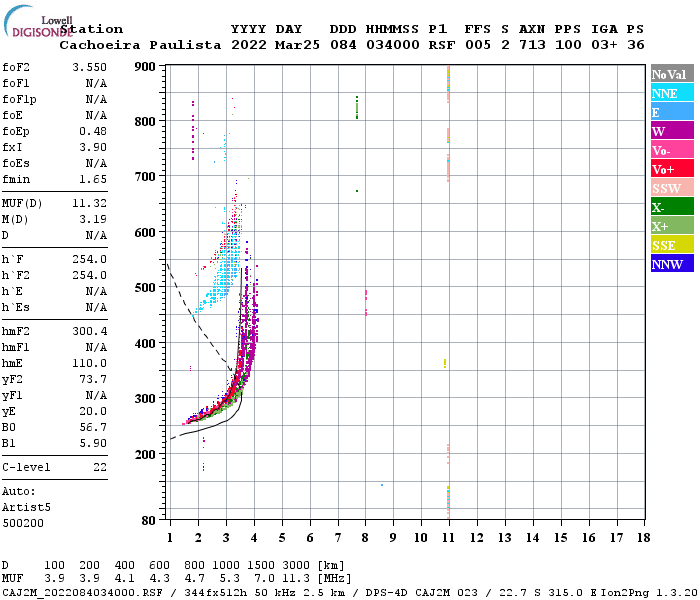The width and height of the screenshot is (700, 600).
Task: Select the Vo- pink legend swatch
Action: (x=672, y=150)
